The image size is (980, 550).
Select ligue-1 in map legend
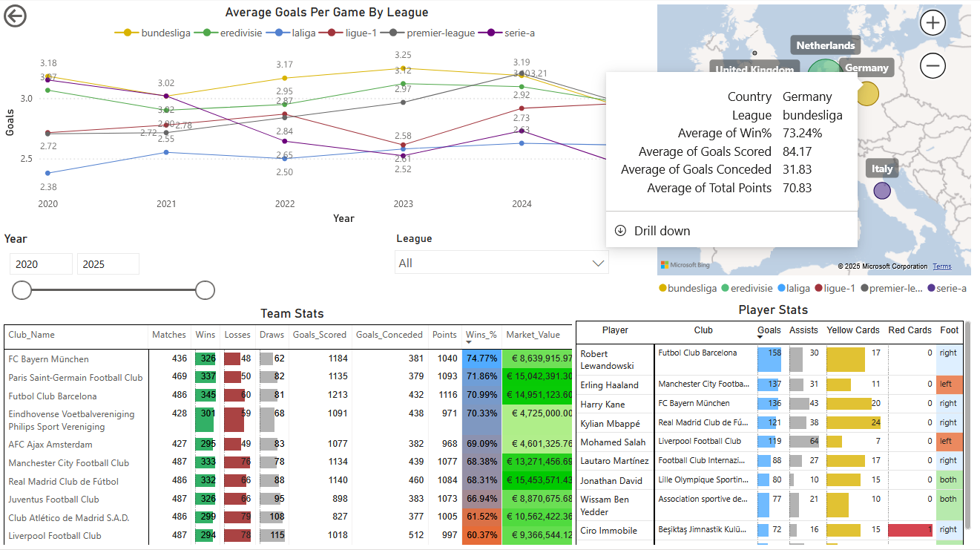[835, 288]
